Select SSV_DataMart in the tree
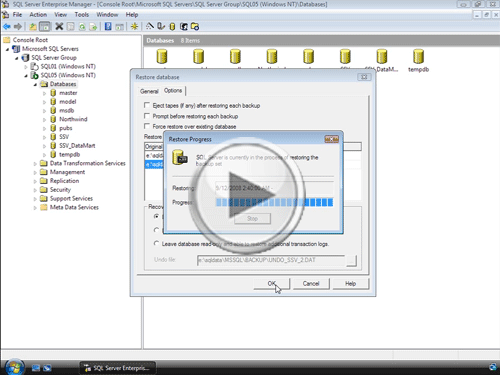 pos(77,146)
